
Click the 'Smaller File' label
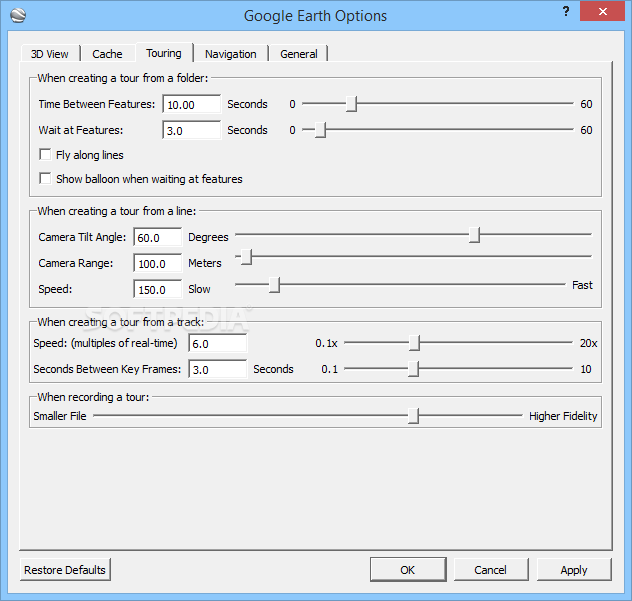(60, 416)
